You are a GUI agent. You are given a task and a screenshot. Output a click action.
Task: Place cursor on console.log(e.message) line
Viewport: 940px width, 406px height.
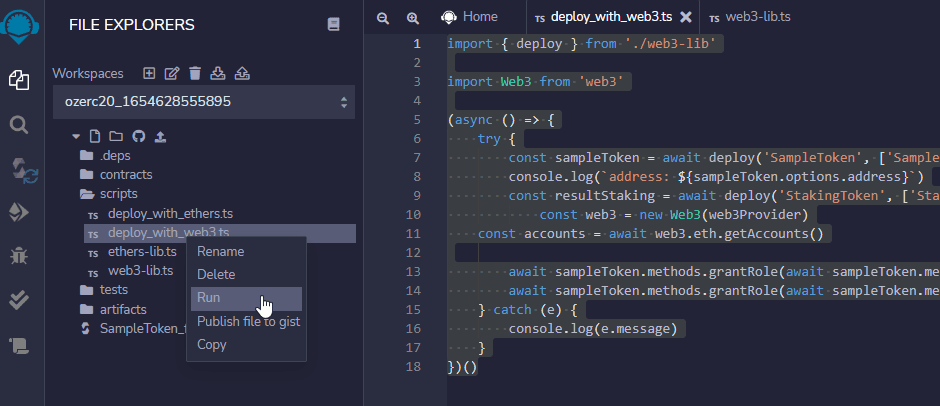(x=593, y=329)
